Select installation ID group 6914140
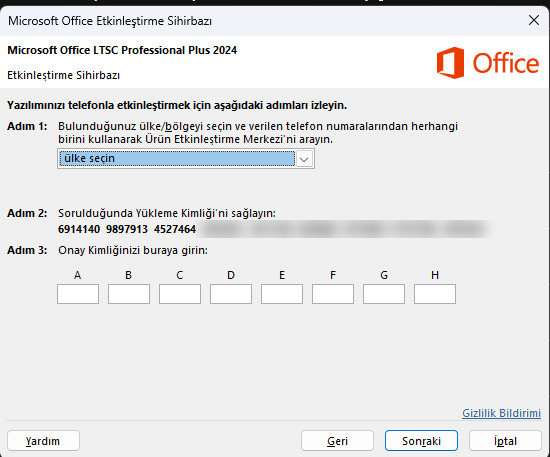The width and height of the screenshot is (550, 457). pos(79,229)
